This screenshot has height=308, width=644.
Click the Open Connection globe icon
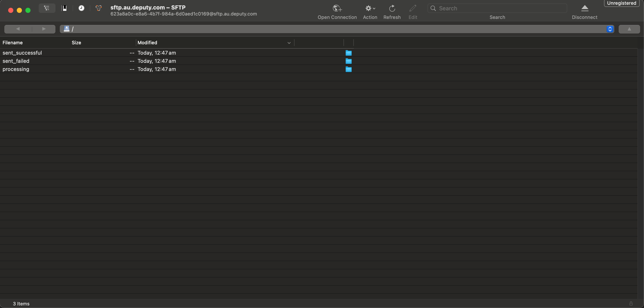click(337, 9)
